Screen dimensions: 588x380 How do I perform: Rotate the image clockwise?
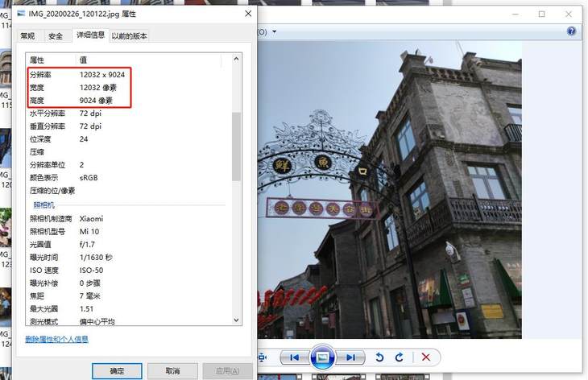click(399, 357)
